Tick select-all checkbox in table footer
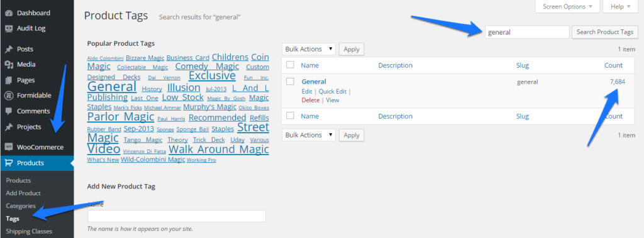This screenshot has height=238, width=644. point(290,116)
